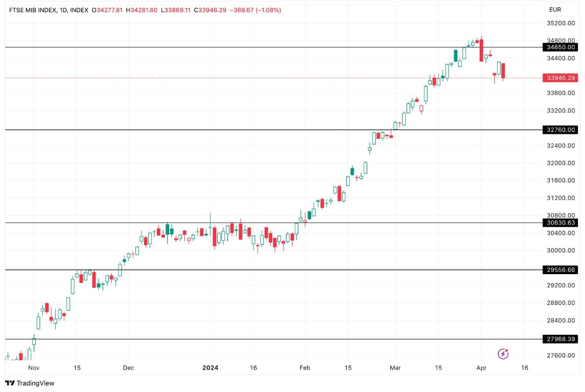Viewport: 585px width, 392px height.
Task: Click the 29556.66 horizontal line tag
Action: [x=560, y=269]
